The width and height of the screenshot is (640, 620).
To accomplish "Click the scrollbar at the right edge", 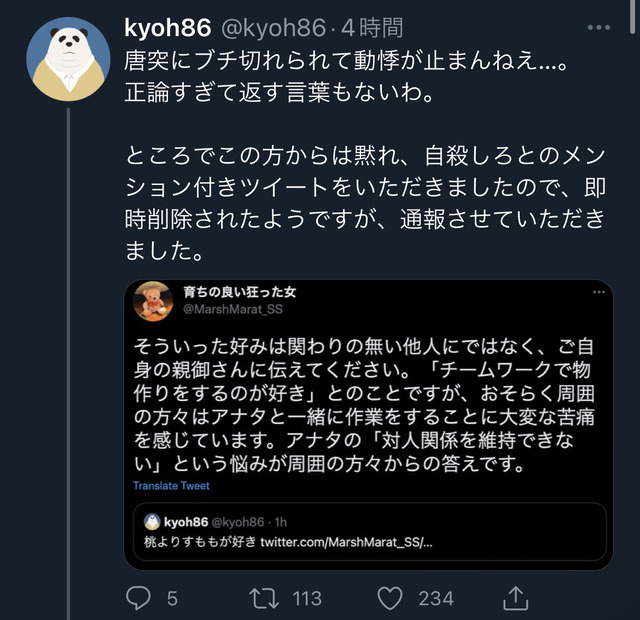I will tap(632, 16).
